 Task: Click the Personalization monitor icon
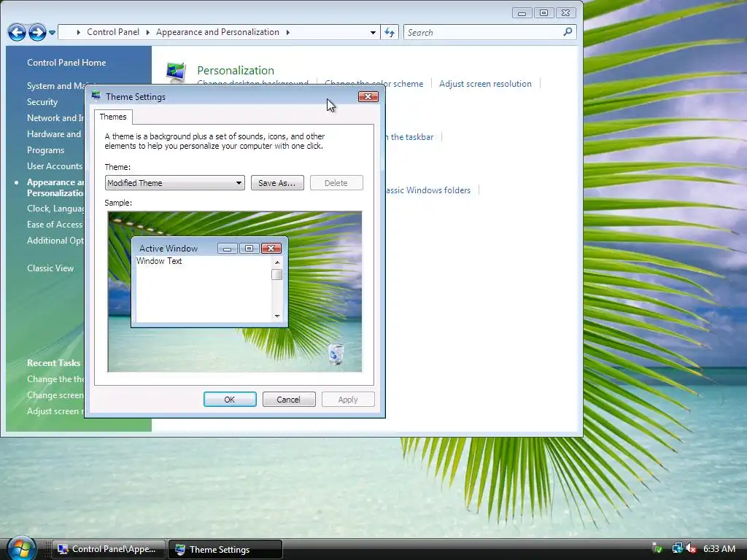176,72
